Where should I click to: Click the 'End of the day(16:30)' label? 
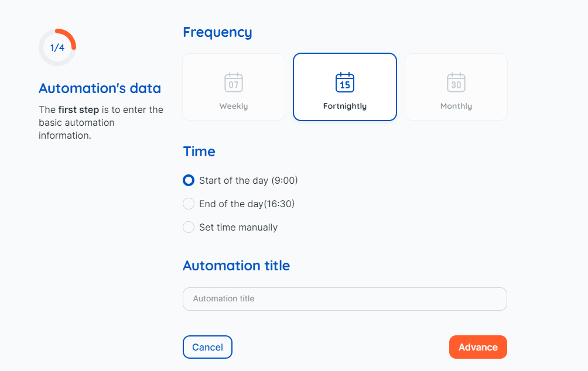(247, 204)
